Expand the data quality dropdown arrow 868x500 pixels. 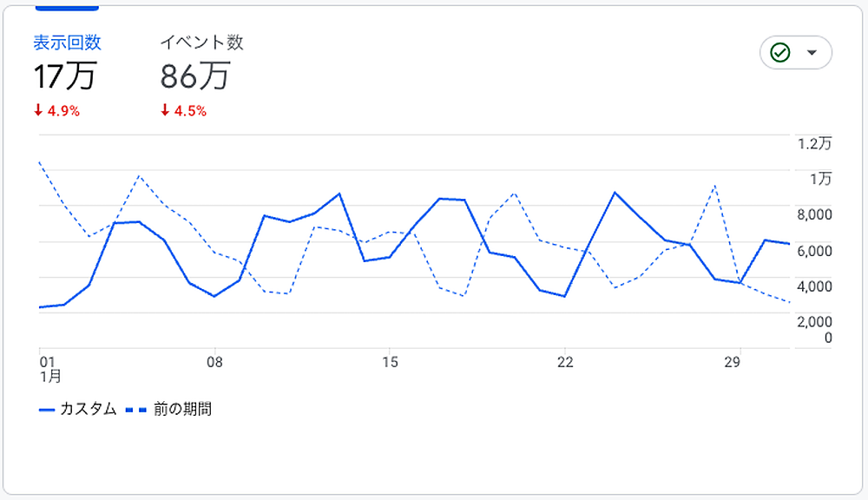(x=812, y=53)
